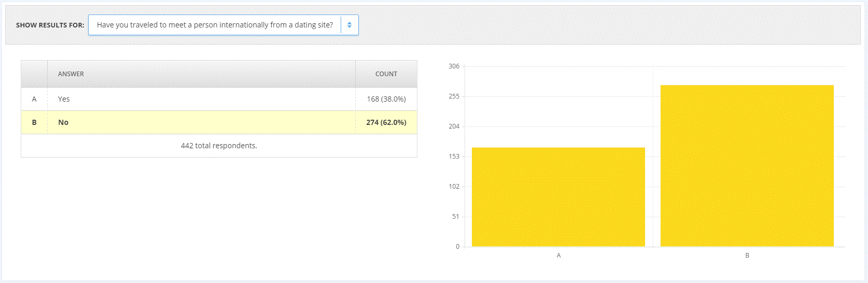This screenshot has height=283, width=868.
Task: Click the yellow bar for answer A
Action: pyautogui.click(x=558, y=197)
